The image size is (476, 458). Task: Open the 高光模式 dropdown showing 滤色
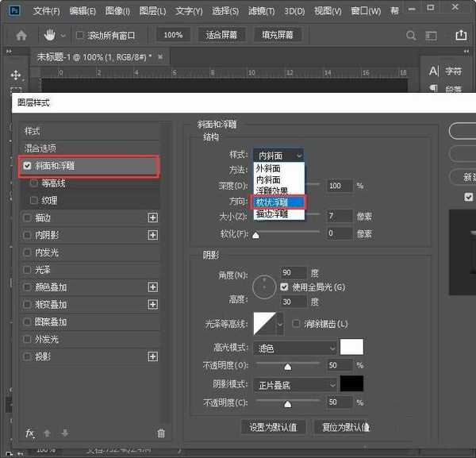tap(296, 348)
